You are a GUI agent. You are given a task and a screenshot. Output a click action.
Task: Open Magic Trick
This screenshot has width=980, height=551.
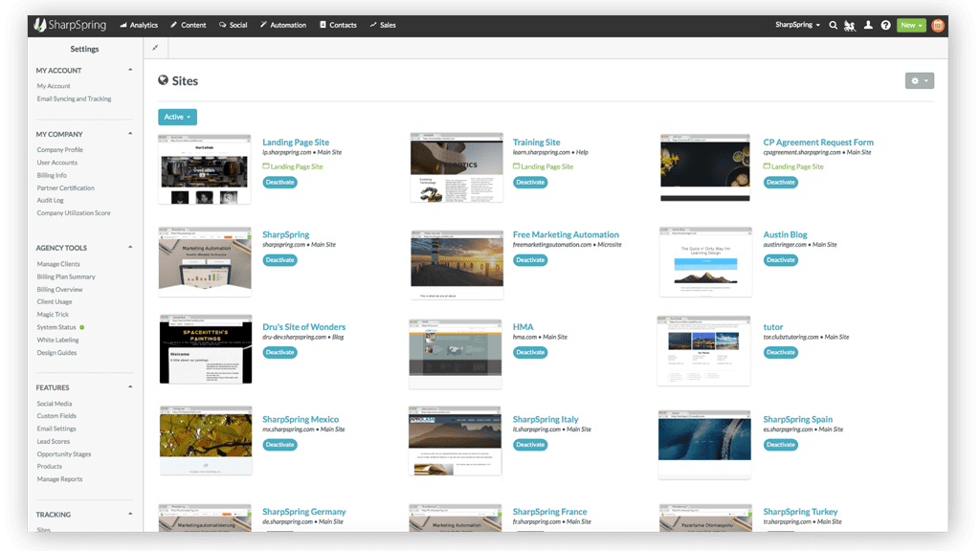tap(54, 314)
